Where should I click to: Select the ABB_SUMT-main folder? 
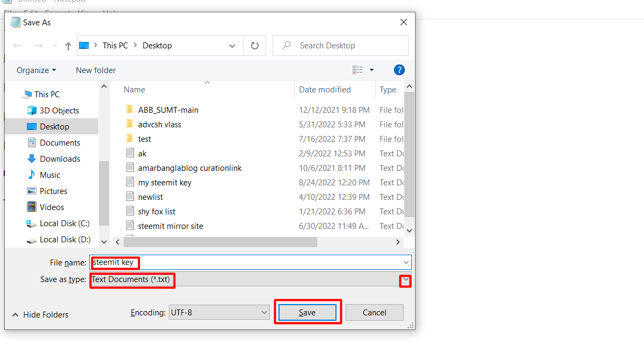[x=168, y=110]
